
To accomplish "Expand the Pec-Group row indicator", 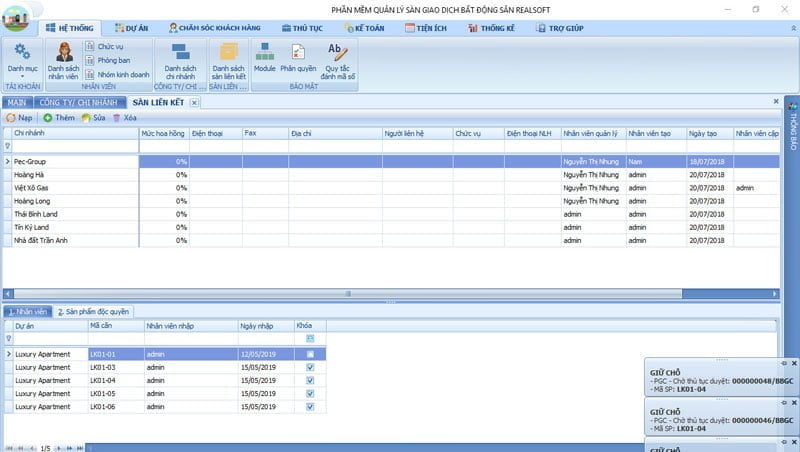I will tap(7, 161).
